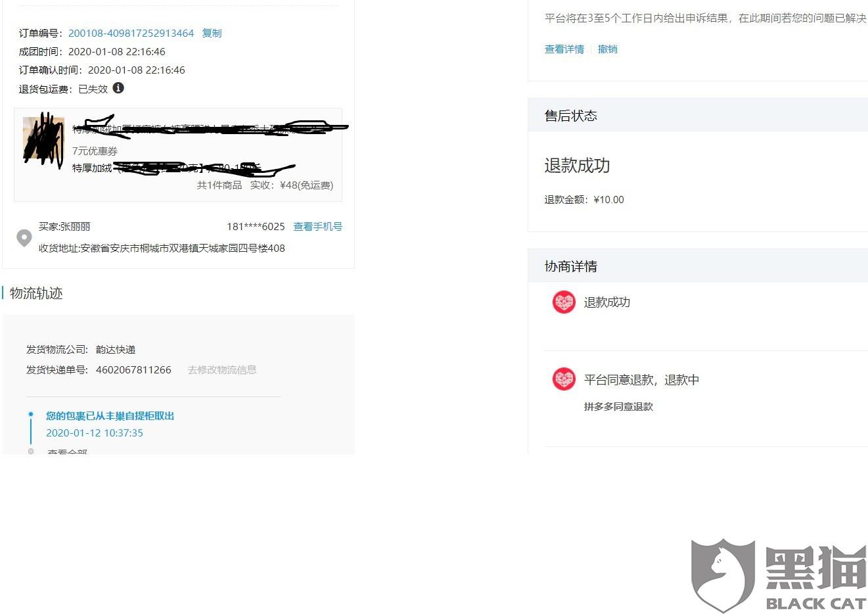The width and height of the screenshot is (868, 614).
Task: Click the location pin icon near buyer address
Action: point(24,238)
